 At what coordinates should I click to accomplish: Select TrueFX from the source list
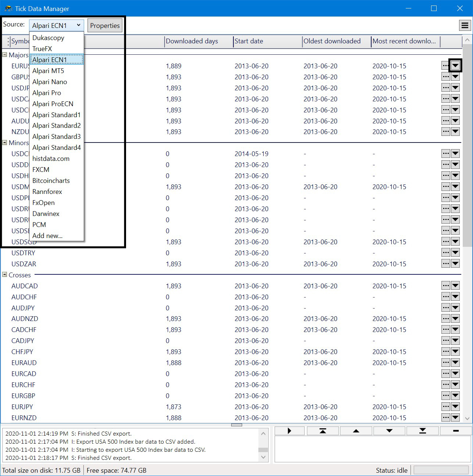pos(57,48)
